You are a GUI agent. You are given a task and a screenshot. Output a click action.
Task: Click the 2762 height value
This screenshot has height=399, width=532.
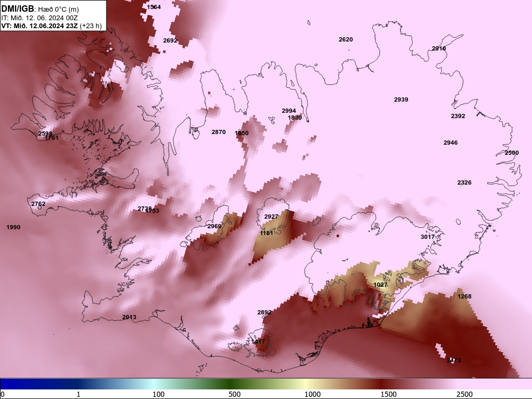tap(38, 204)
